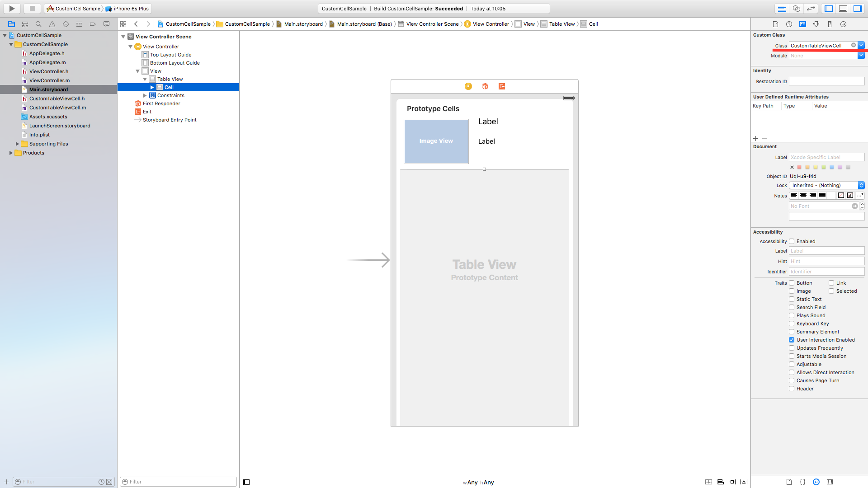Enable the Accessibility Enabled checkbox
Image resolution: width=868 pixels, height=488 pixels.
click(792, 242)
